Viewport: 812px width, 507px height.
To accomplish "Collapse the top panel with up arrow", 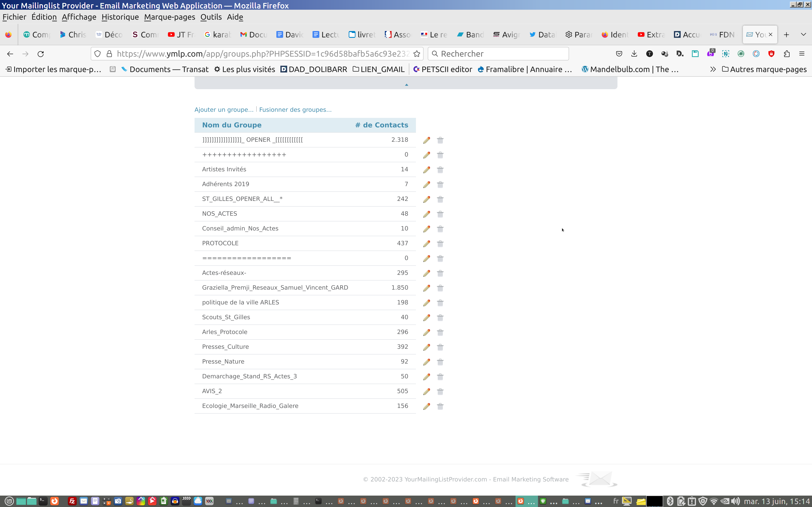I will 406,84.
